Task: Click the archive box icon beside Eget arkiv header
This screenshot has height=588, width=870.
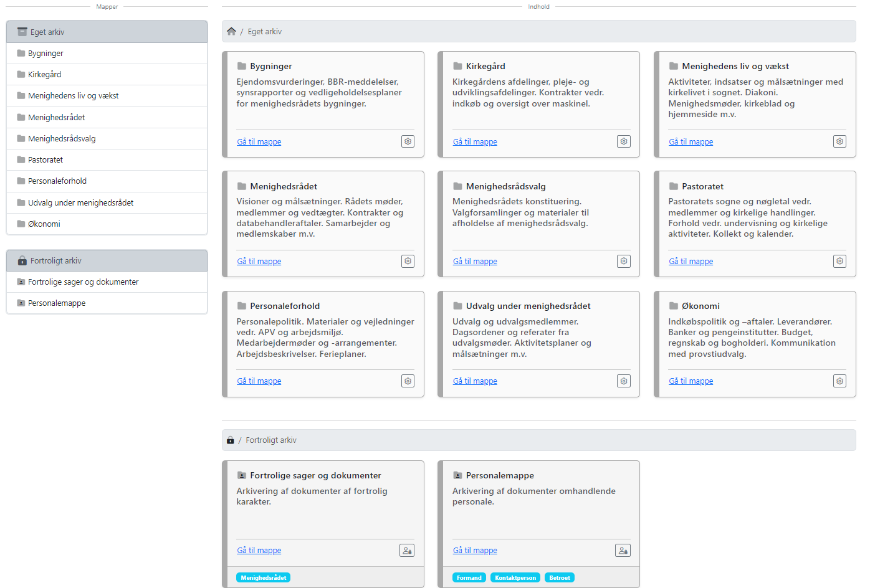Action: point(22,32)
